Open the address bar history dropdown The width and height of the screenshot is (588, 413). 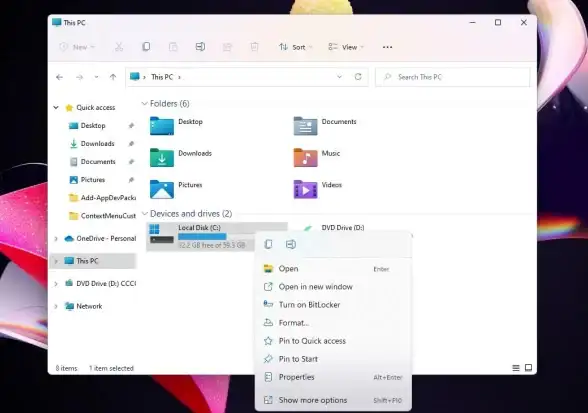point(339,77)
